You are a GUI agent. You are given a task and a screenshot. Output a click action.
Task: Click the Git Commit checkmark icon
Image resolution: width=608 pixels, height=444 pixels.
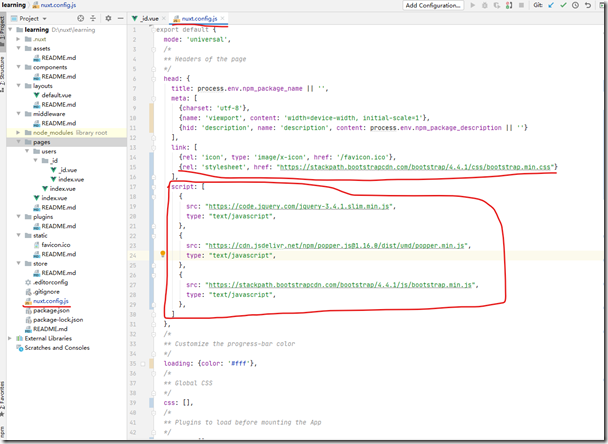point(563,5)
